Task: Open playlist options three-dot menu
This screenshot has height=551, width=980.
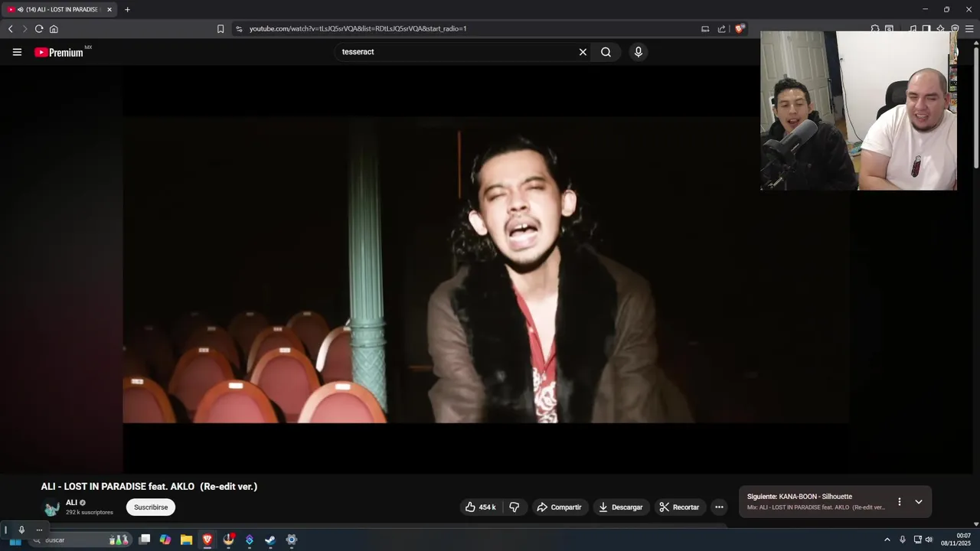Action: point(899,502)
